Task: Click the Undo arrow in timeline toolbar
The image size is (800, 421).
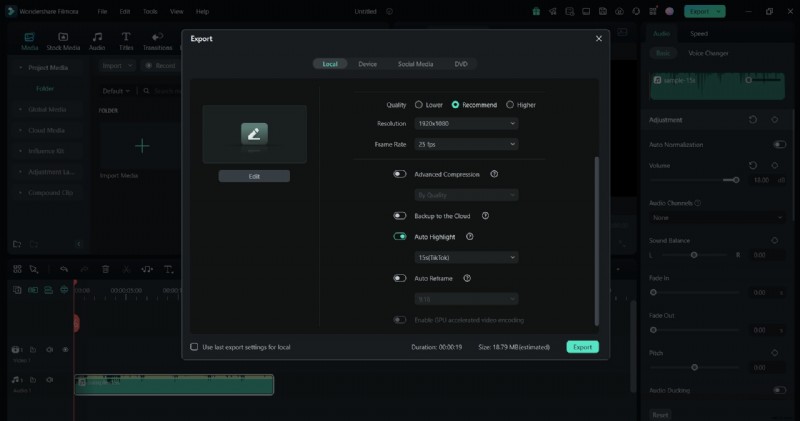Action: point(64,269)
